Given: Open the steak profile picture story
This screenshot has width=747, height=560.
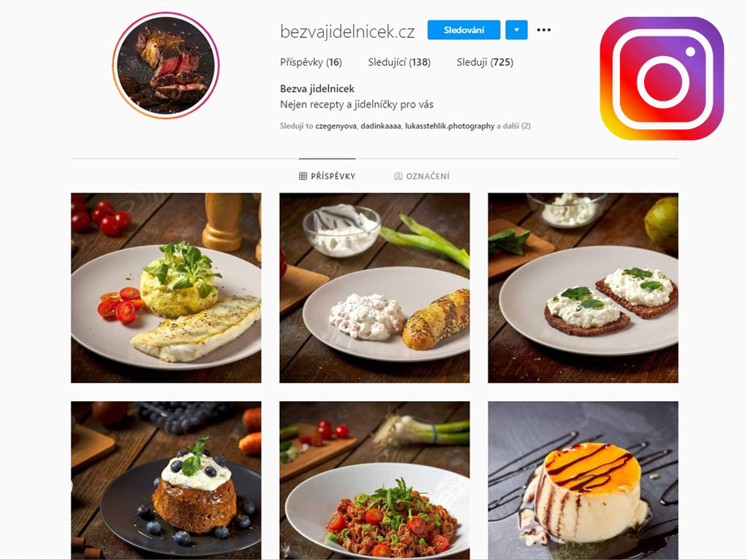Looking at the screenshot, I should point(166,65).
